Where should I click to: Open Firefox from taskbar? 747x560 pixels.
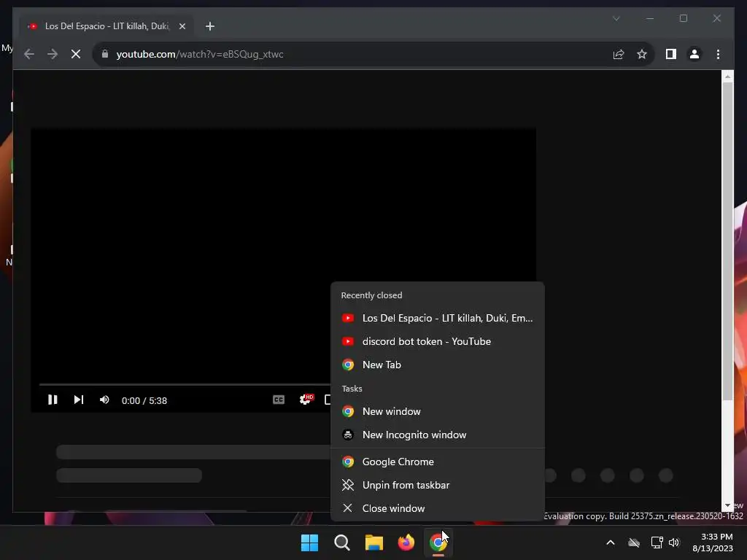[x=406, y=542]
